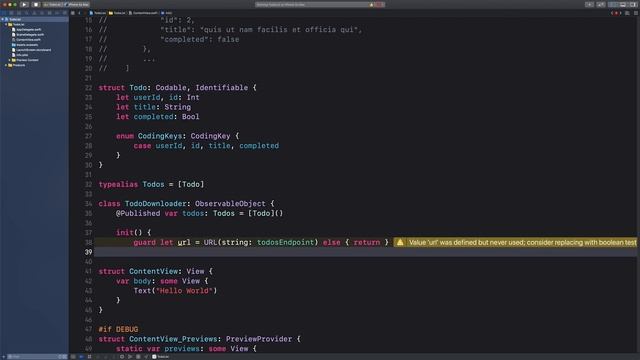Open ContentView.swift in the navigator
The image size is (640, 360).
(x=26, y=40)
